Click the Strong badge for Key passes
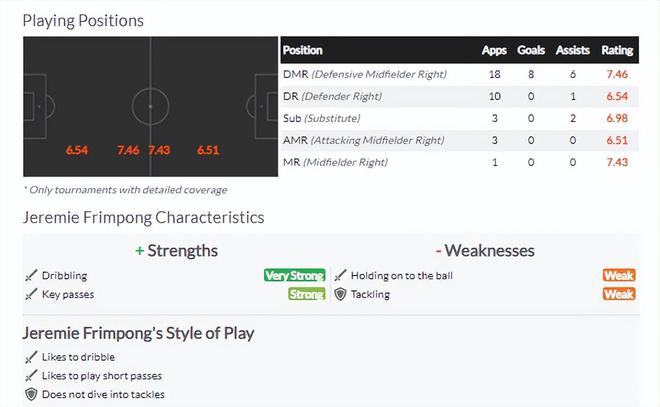Screen dimensions: 660x407 coord(307,295)
